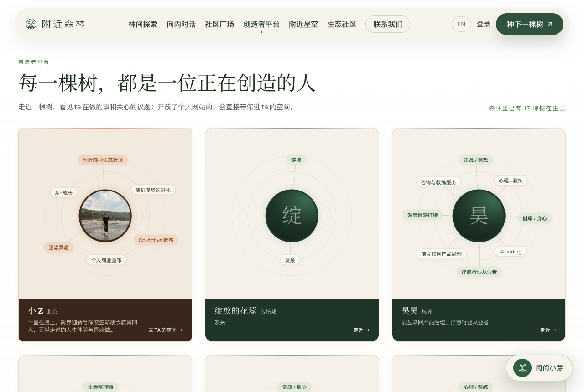Switch language with the EN button
584x392 pixels.
pos(461,24)
